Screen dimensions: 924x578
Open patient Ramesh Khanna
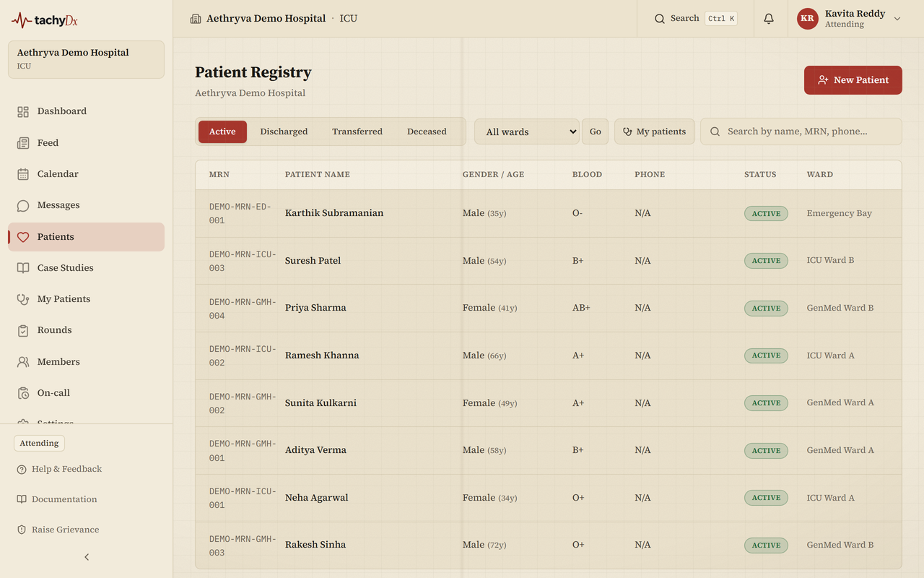click(322, 355)
